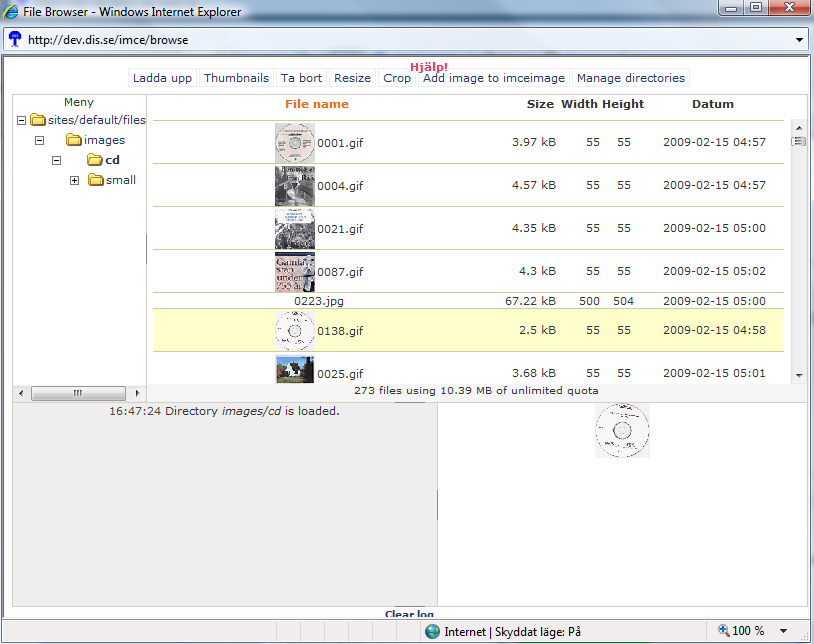Click the zoom magnifier icon in the status bar

pos(724,631)
